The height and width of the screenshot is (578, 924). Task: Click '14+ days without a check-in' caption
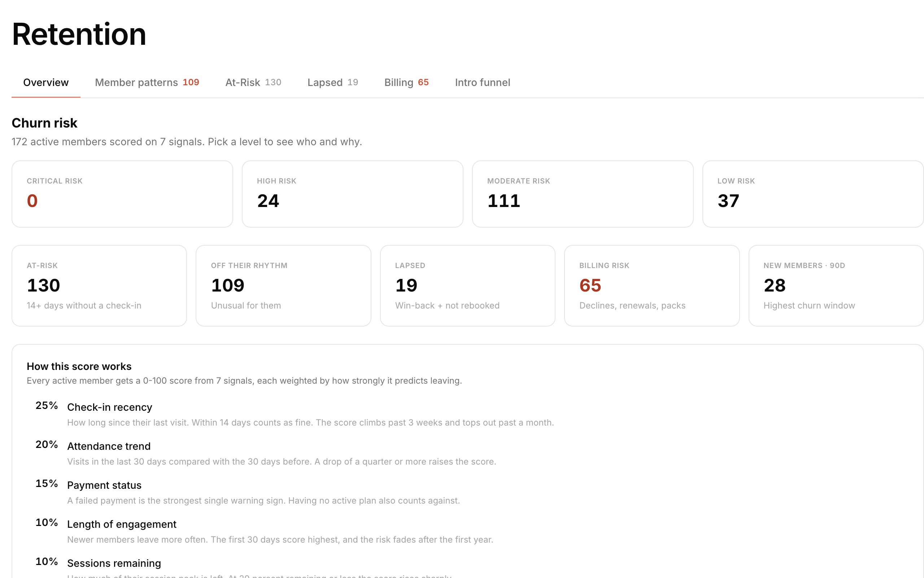click(84, 306)
